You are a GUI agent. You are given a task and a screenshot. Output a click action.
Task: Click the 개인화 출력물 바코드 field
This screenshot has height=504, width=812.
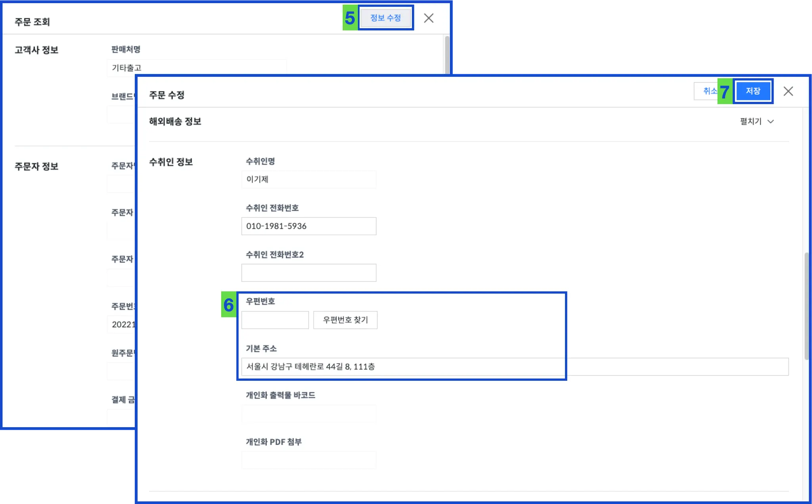[x=308, y=414]
